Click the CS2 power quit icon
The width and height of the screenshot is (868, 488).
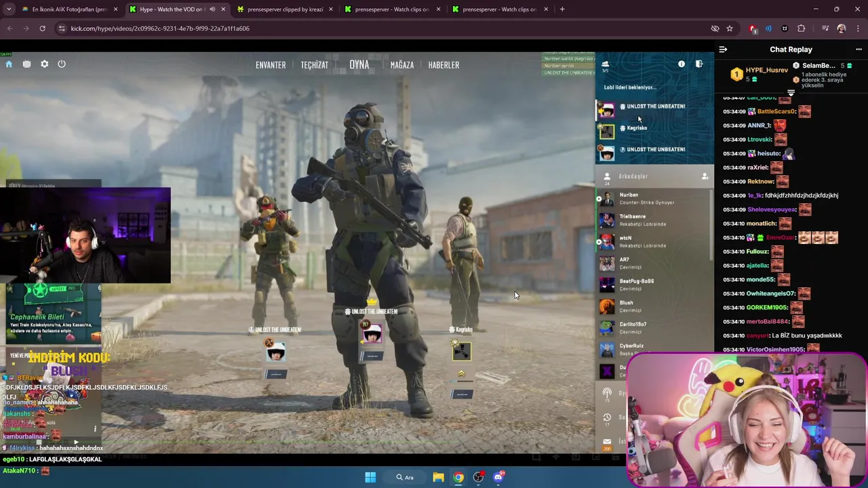pyautogui.click(x=62, y=64)
